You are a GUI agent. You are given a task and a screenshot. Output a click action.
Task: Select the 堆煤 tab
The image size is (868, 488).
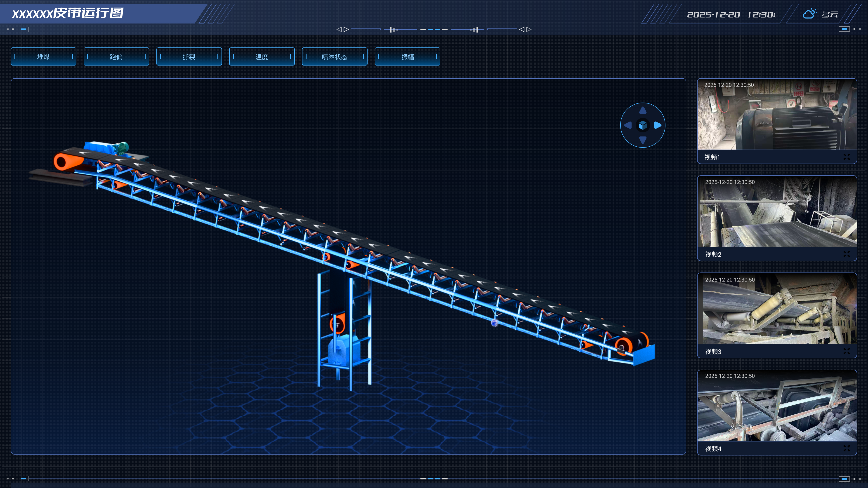click(43, 56)
